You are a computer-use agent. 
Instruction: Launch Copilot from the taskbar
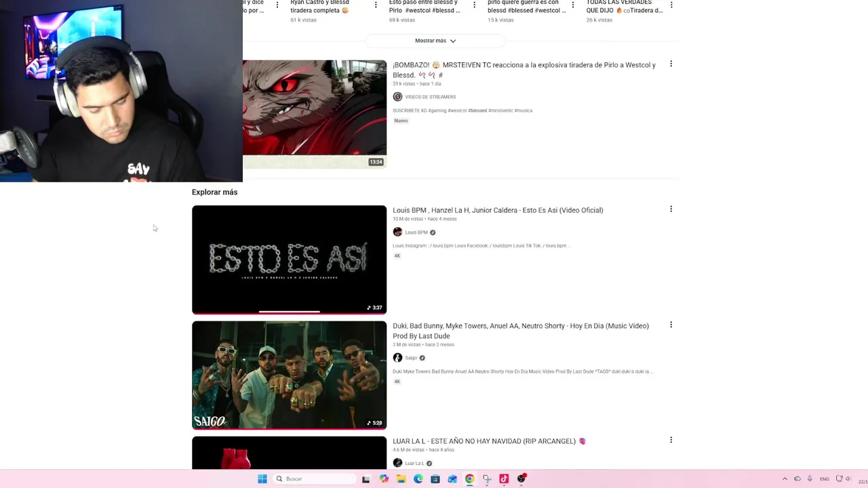click(x=384, y=479)
